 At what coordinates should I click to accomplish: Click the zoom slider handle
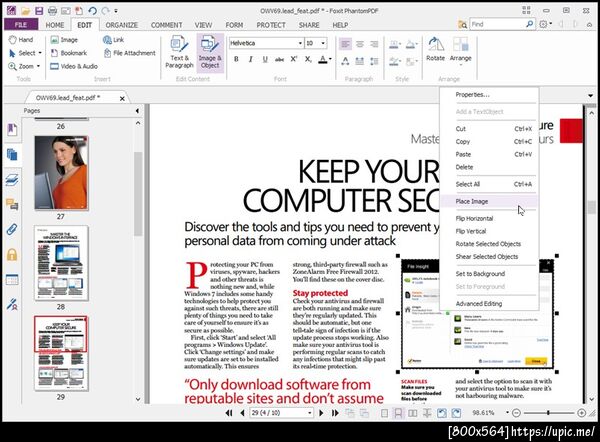tap(548, 413)
